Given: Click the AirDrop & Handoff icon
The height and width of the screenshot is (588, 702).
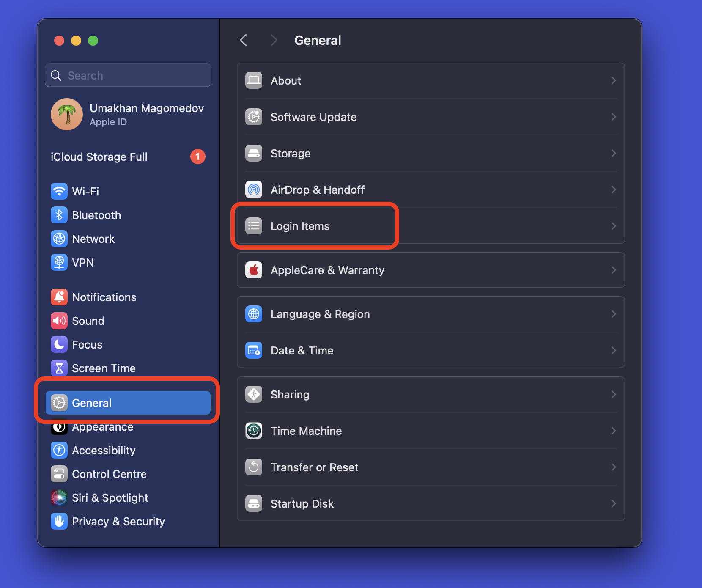Looking at the screenshot, I should pos(254,190).
